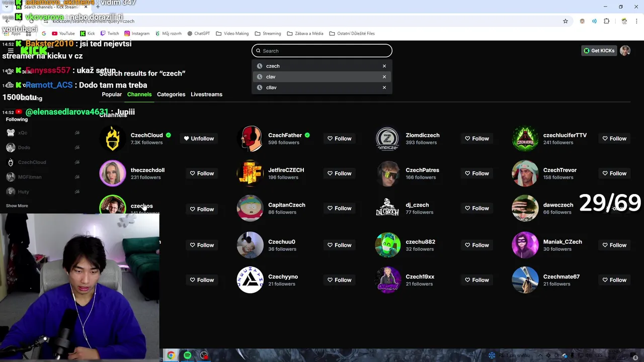Open the Instagram bookmark
This screenshot has width=644, height=362.
tap(137, 34)
